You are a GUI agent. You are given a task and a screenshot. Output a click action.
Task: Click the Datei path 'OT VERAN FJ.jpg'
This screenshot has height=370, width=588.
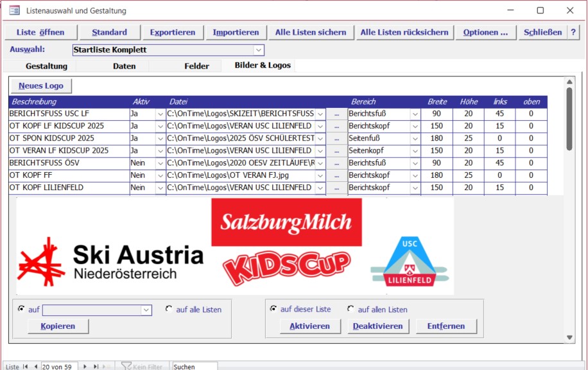tap(241, 176)
